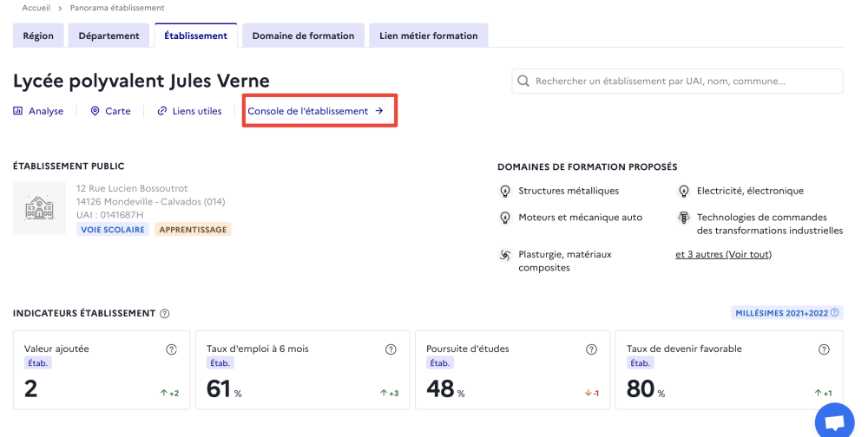Image resolution: width=868 pixels, height=437 pixels.
Task: Click the school building thumbnail
Action: [40, 209]
